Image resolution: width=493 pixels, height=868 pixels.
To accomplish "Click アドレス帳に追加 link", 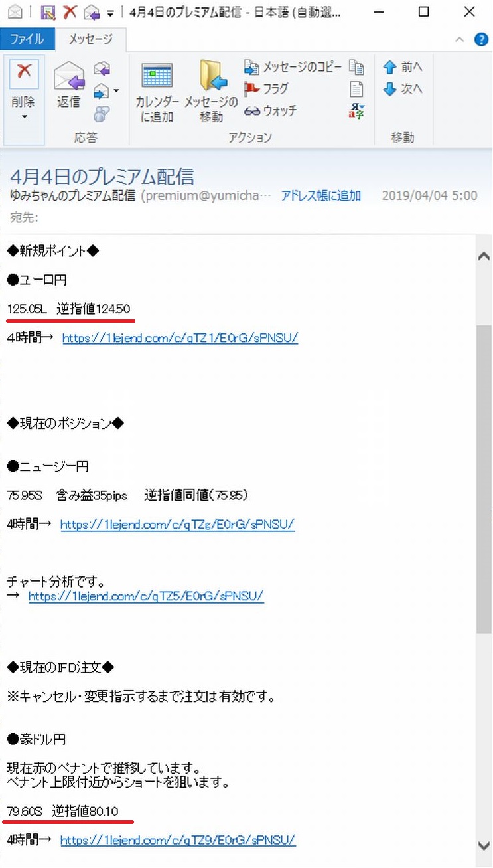I will [320, 195].
